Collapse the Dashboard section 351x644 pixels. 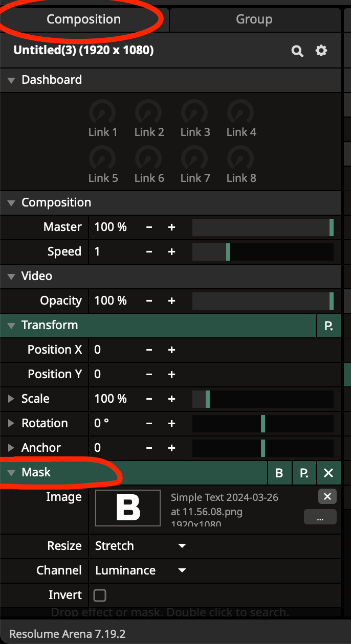click(11, 80)
